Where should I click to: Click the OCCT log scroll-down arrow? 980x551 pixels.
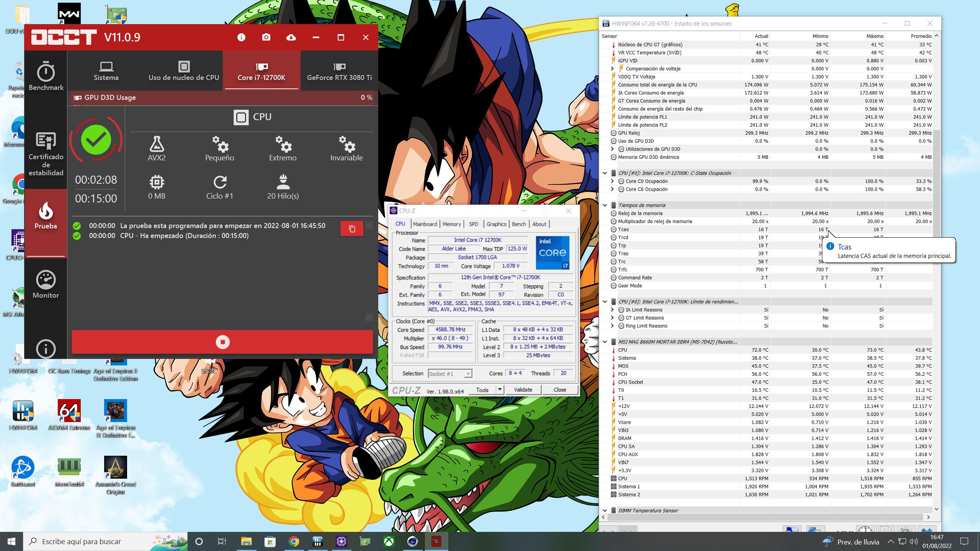[369, 317]
